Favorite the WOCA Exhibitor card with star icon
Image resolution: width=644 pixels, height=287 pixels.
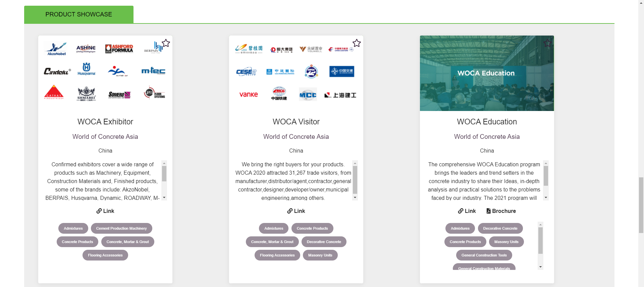point(166,43)
